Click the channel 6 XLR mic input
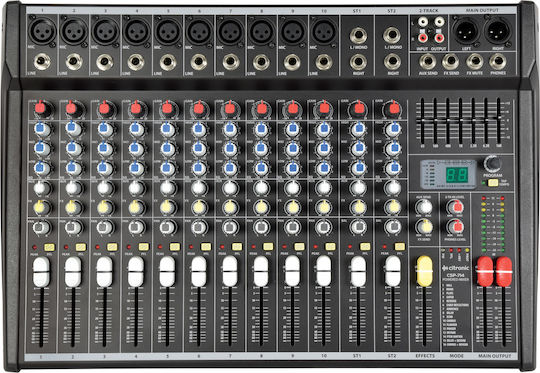 (x=199, y=31)
